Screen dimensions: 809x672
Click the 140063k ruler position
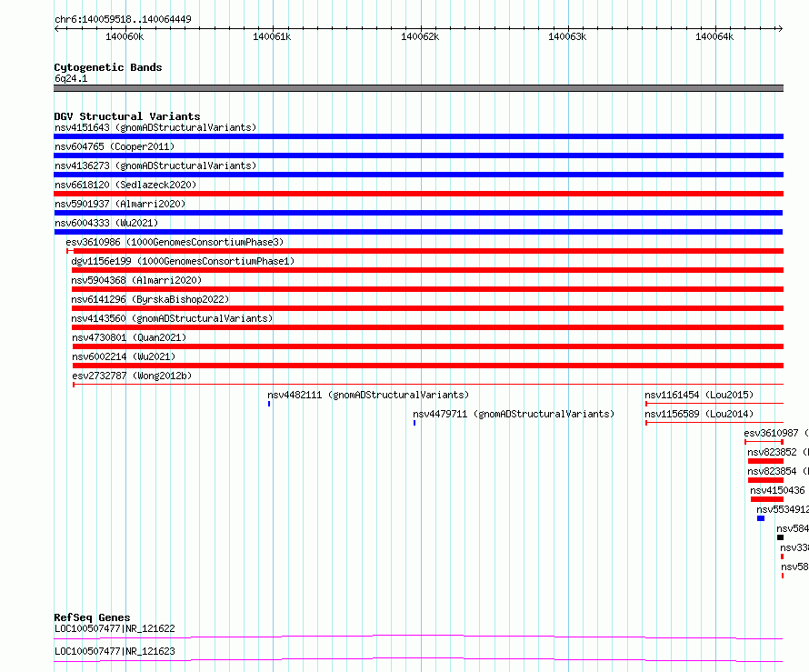click(567, 36)
